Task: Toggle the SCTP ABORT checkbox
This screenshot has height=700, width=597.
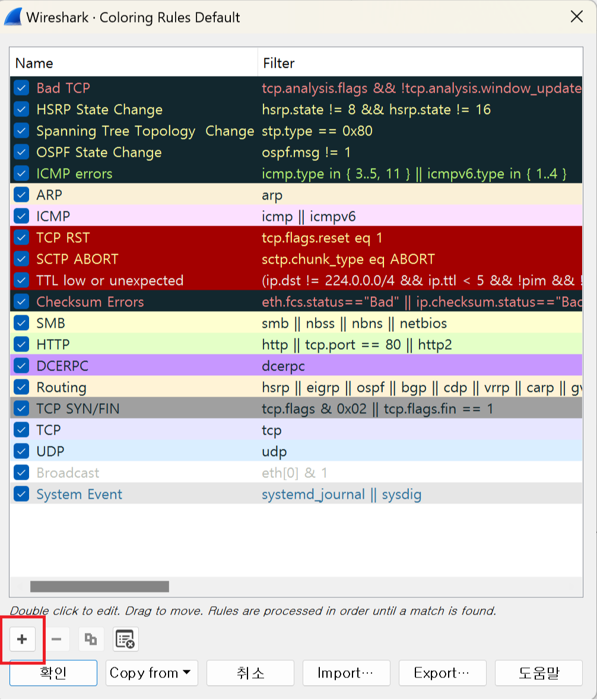Action: (x=21, y=259)
